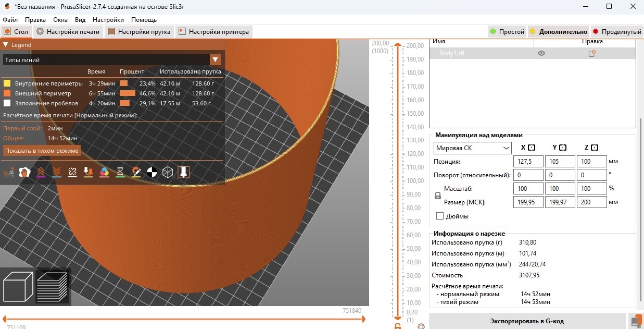This screenshot has height=329, width=644.
Task: Open the Настройки menu
Action: (108, 20)
